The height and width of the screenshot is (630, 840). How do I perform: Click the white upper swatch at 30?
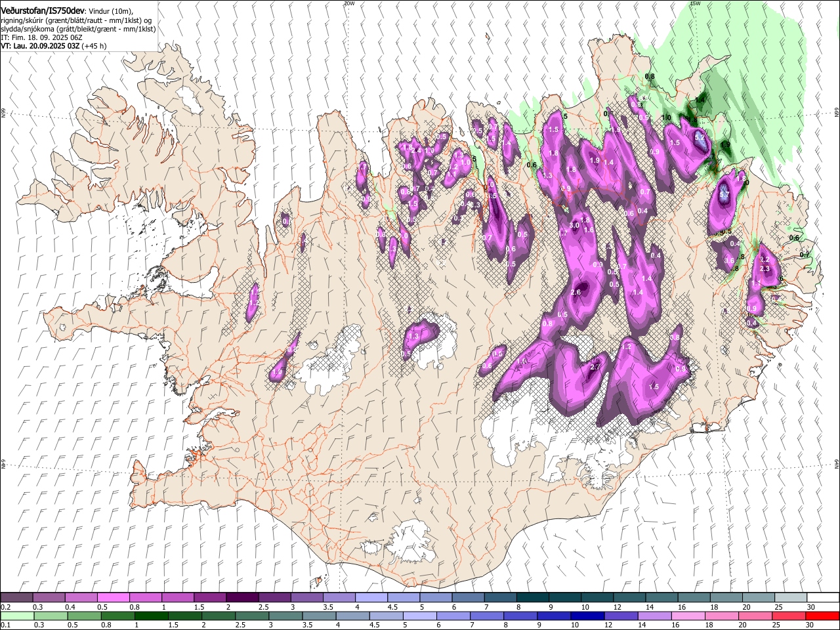[x=823, y=598]
